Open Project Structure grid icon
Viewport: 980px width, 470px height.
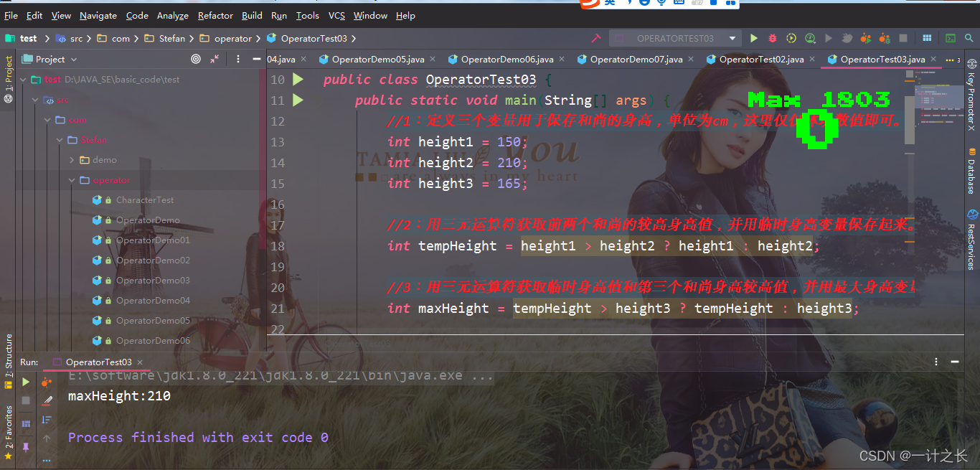coord(927,38)
